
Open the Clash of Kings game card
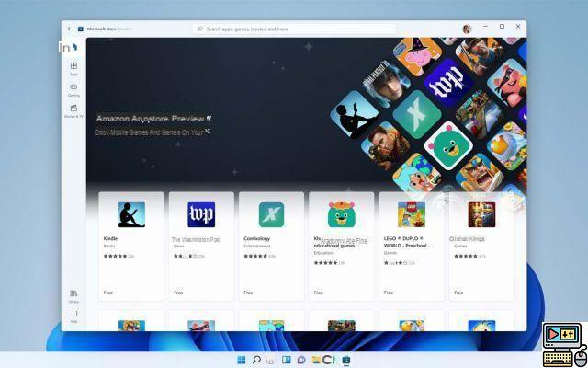[481, 247]
